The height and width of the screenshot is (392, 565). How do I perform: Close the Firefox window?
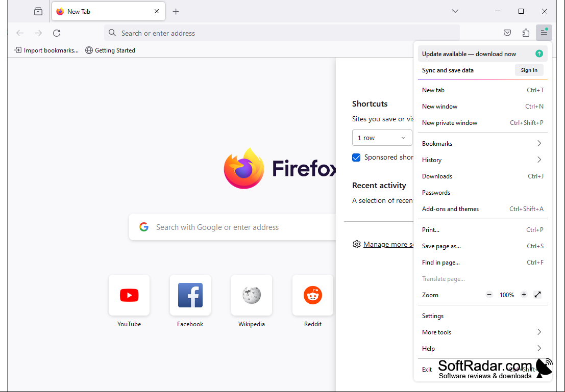pyautogui.click(x=545, y=11)
